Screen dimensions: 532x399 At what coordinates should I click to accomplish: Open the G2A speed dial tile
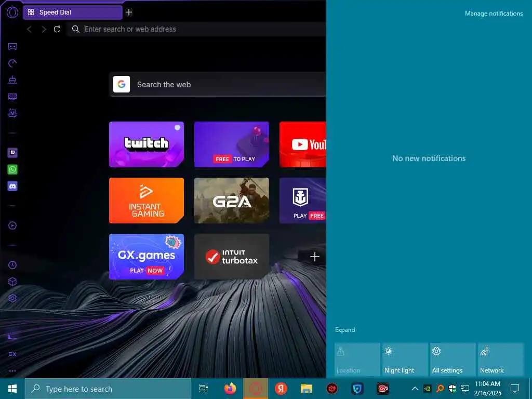[232, 201]
